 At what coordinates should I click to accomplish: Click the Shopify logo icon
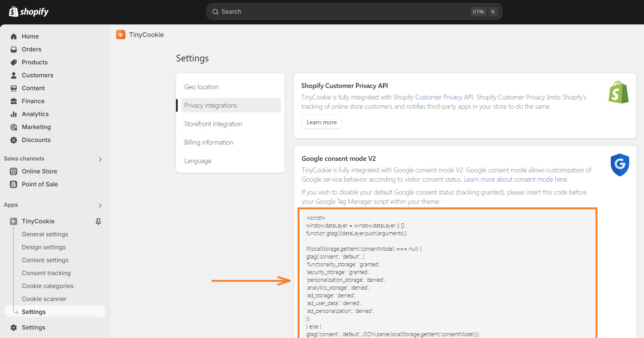13,11
